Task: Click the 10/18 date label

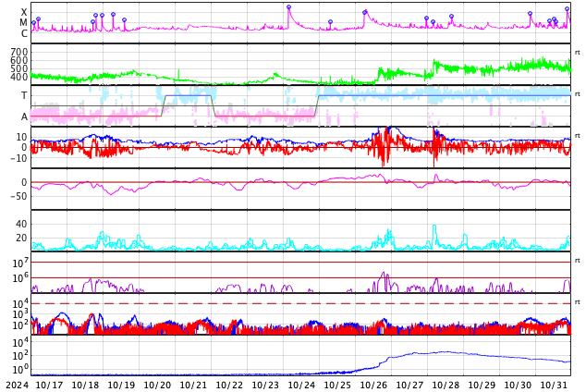Action: point(85,385)
